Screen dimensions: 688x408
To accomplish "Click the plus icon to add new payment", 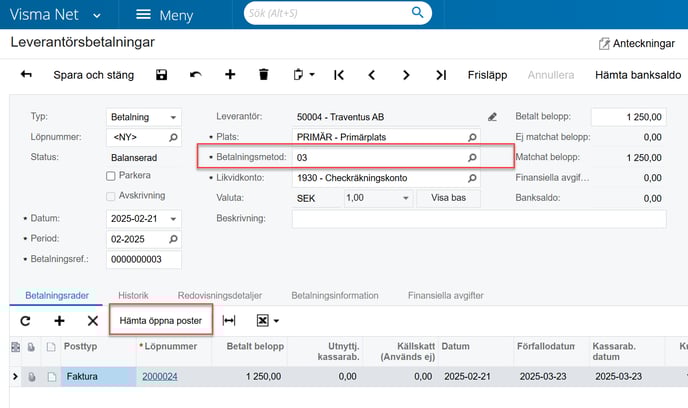I will [230, 75].
